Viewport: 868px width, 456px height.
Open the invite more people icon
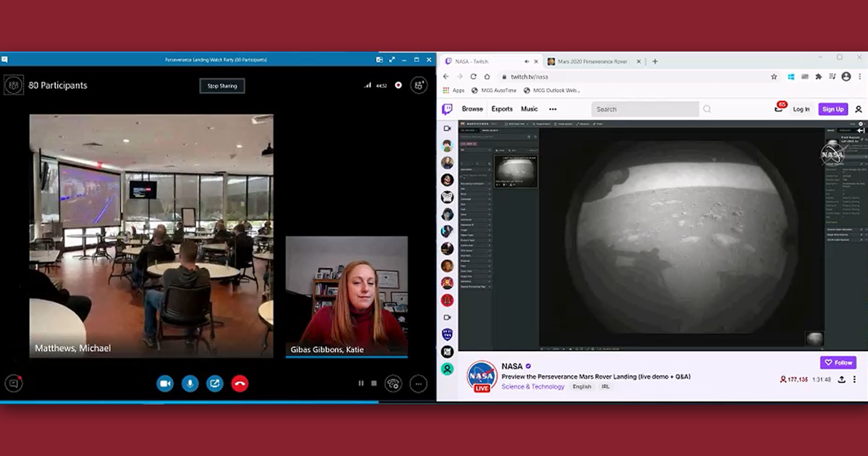point(419,85)
